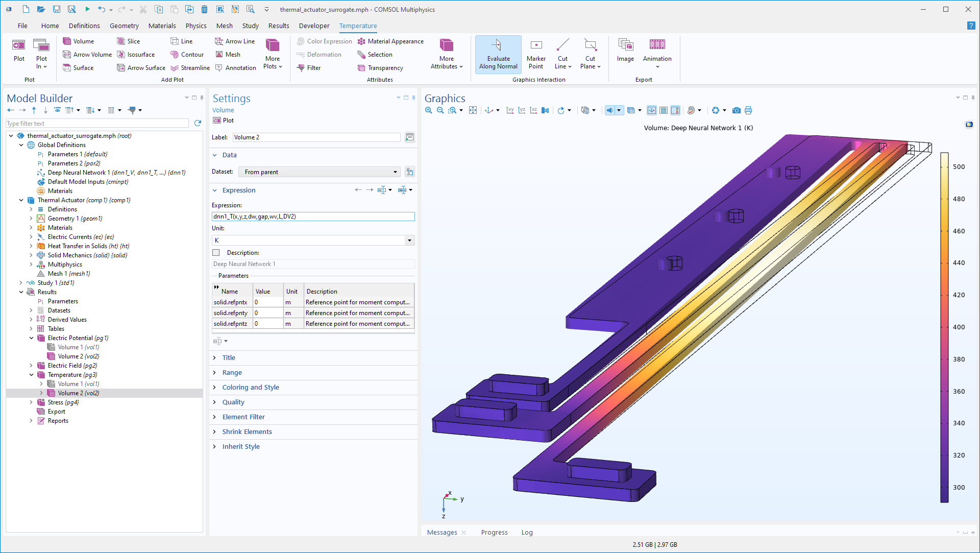The image size is (980, 553).
Task: Switch to the Geometry ribbon tab
Action: pyautogui.click(x=124, y=26)
